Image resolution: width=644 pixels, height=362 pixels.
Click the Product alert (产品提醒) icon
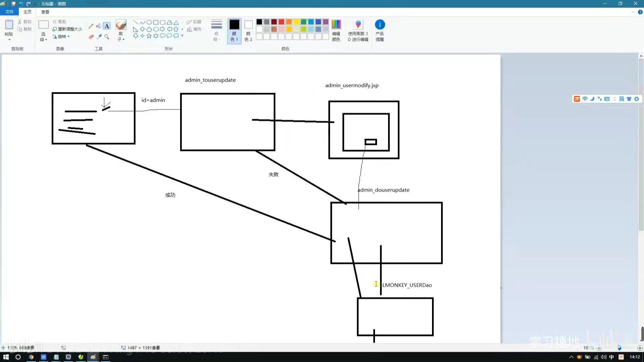point(380,24)
